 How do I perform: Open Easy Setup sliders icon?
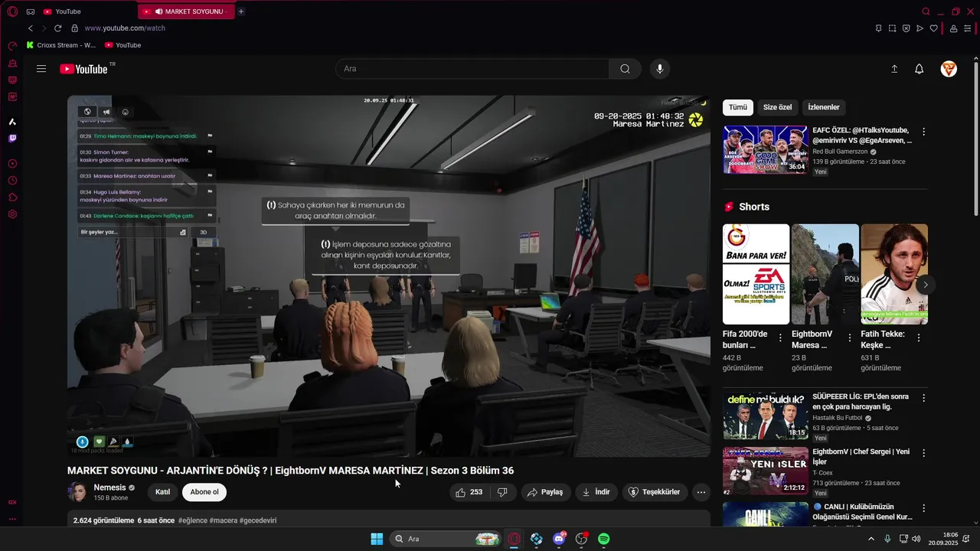968,28
